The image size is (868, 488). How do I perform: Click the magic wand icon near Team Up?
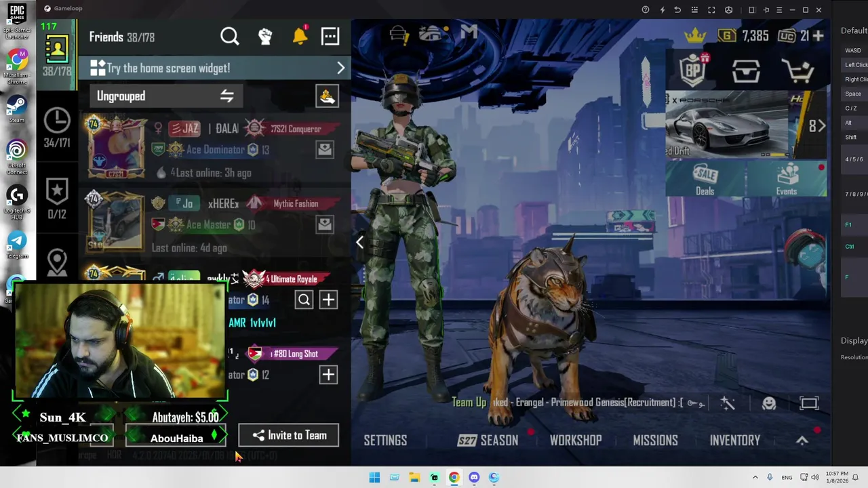pyautogui.click(x=728, y=403)
